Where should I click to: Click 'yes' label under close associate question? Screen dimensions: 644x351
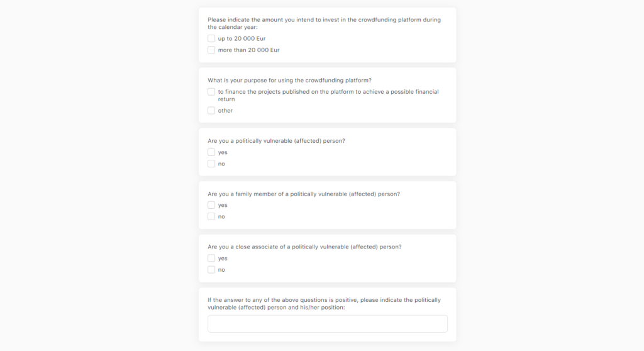point(223,259)
